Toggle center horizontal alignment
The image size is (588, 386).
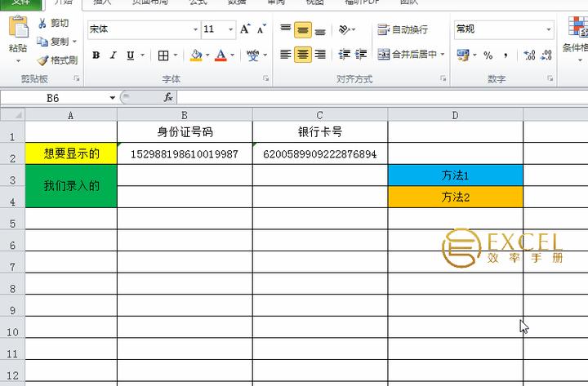303,55
